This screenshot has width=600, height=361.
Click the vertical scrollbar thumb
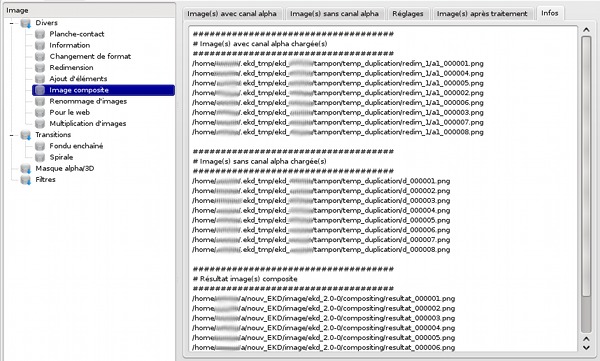[x=586, y=166]
